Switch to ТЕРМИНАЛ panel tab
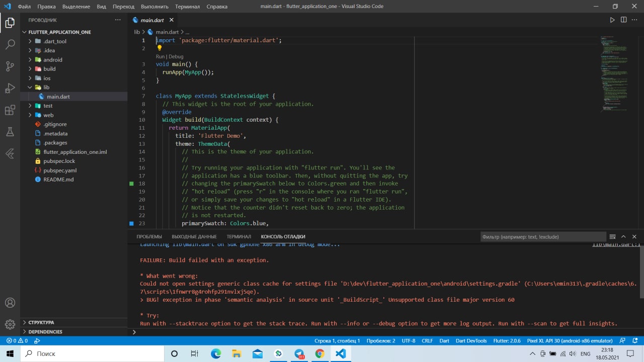The height and width of the screenshot is (362, 644). (238, 237)
